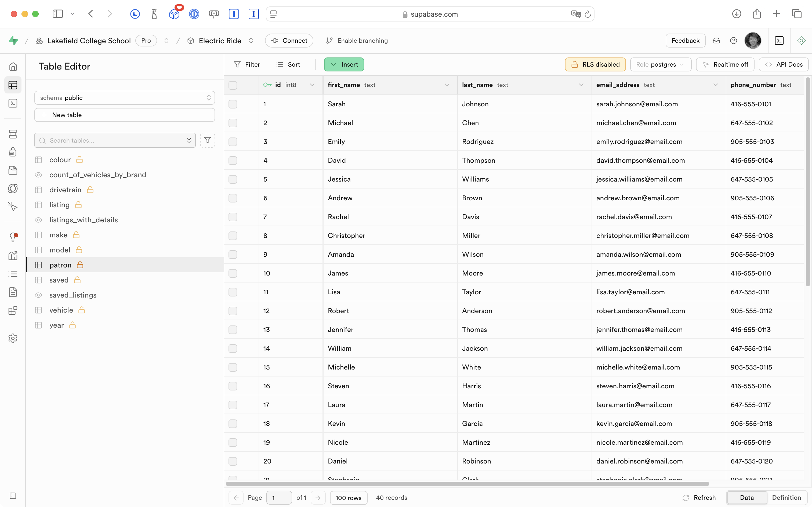Open Project Settings gear icon
Screen dimensions: 812x507
pos(13,338)
